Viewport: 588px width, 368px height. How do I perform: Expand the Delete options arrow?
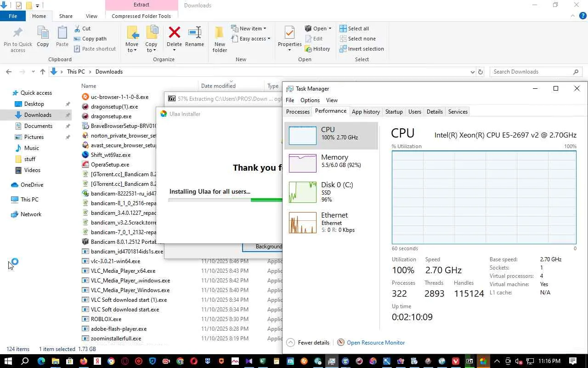(x=174, y=50)
